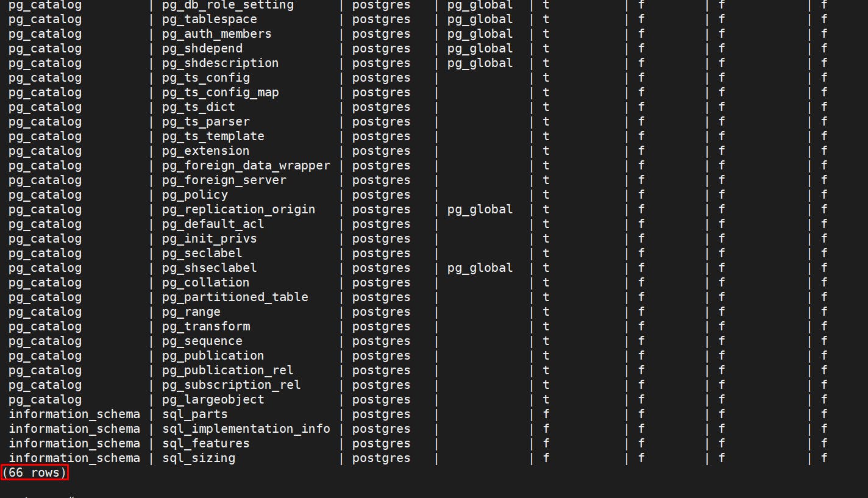Click the highlighted "(66 rows)" result count

pyautogui.click(x=35, y=472)
